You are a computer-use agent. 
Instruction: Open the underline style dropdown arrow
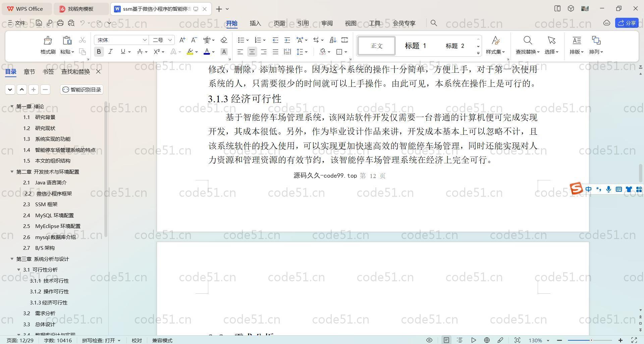pyautogui.click(x=129, y=52)
